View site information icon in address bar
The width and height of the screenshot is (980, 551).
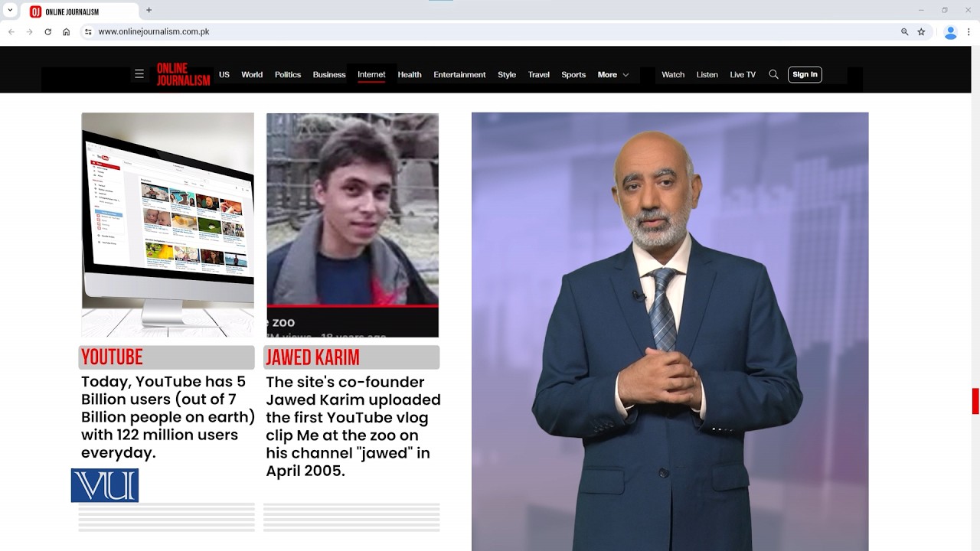point(88,31)
